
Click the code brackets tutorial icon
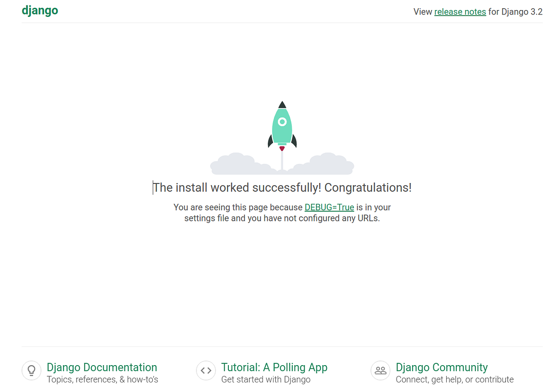tap(206, 371)
